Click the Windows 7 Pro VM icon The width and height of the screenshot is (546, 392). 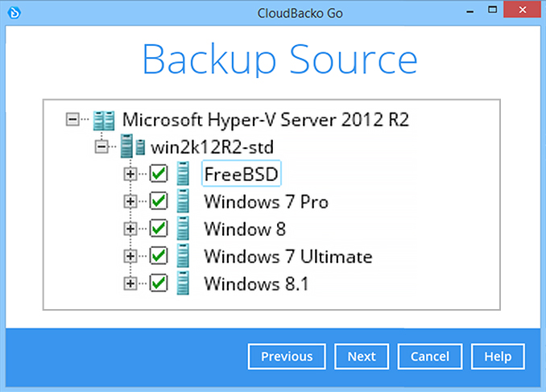183,201
